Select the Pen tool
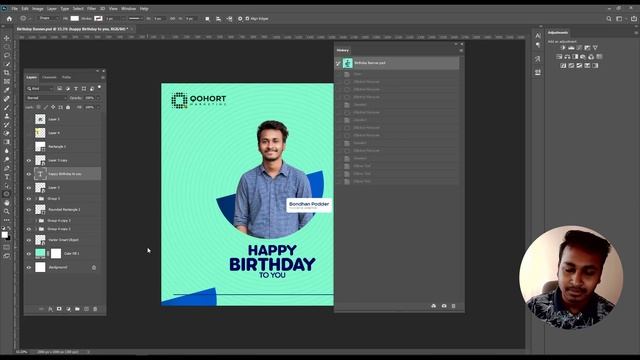The image size is (640, 360). (7, 168)
